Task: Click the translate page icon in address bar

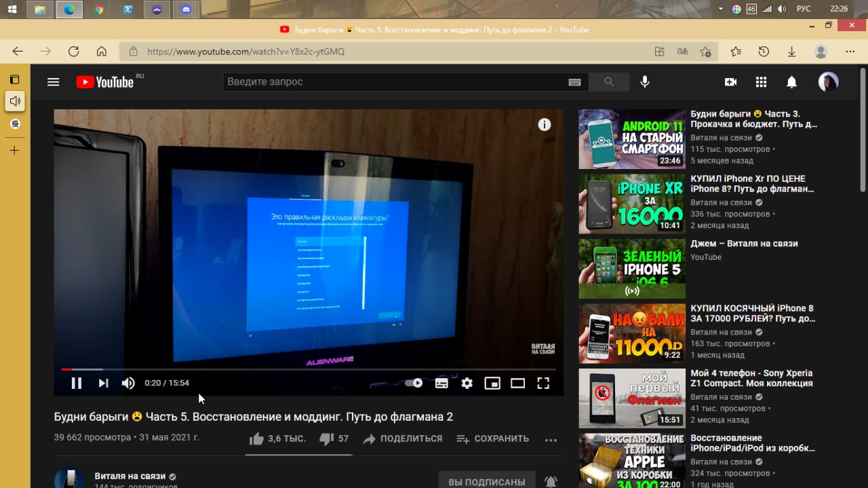Action: (x=682, y=52)
